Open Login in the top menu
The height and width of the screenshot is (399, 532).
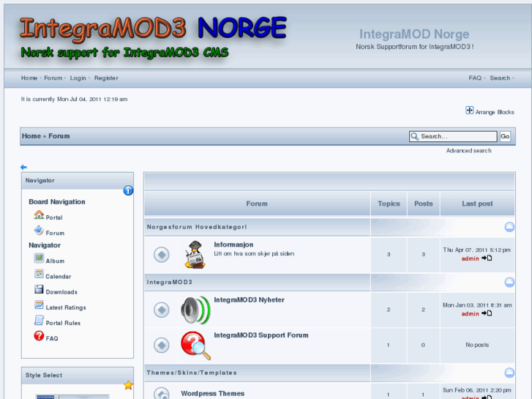(x=78, y=78)
